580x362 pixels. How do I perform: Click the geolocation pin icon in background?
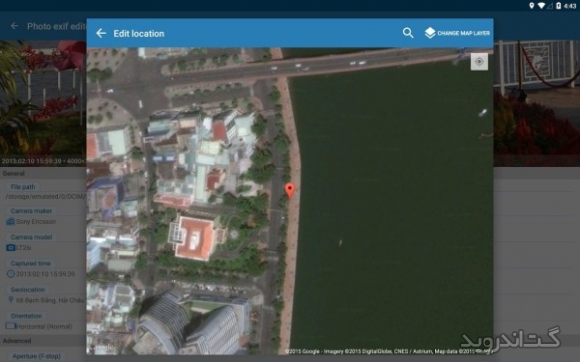coord(11,300)
